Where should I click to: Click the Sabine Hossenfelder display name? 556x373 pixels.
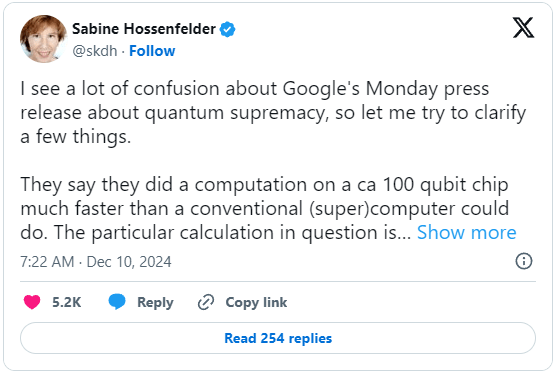(144, 29)
